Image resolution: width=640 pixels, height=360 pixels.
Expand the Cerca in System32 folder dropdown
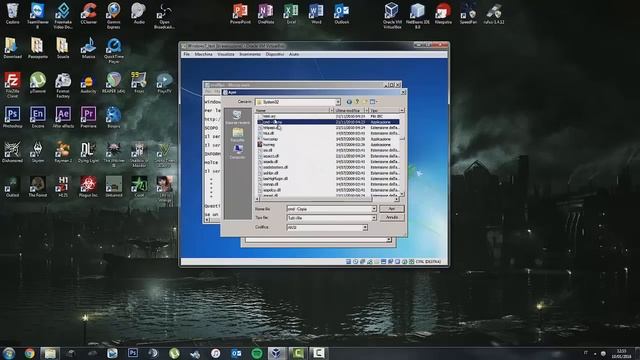[338, 102]
